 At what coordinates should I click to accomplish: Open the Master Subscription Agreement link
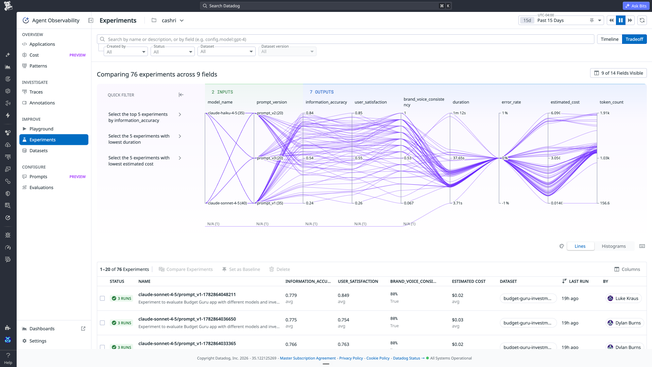click(x=307, y=358)
